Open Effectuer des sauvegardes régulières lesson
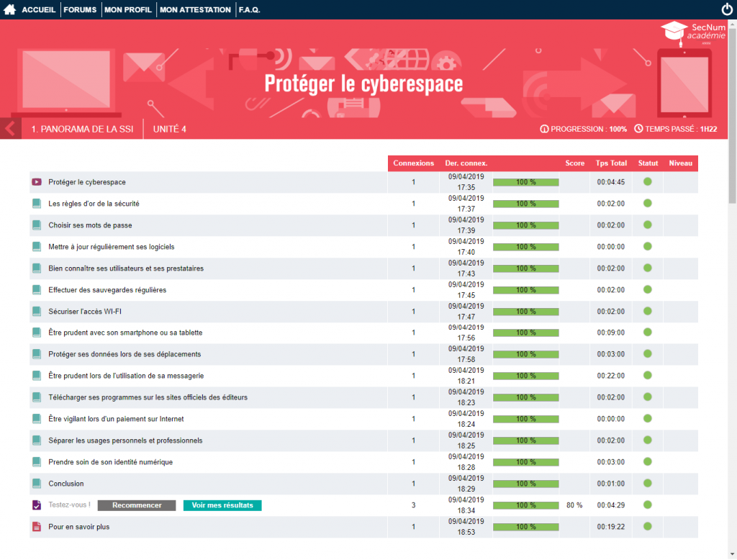 coord(107,290)
